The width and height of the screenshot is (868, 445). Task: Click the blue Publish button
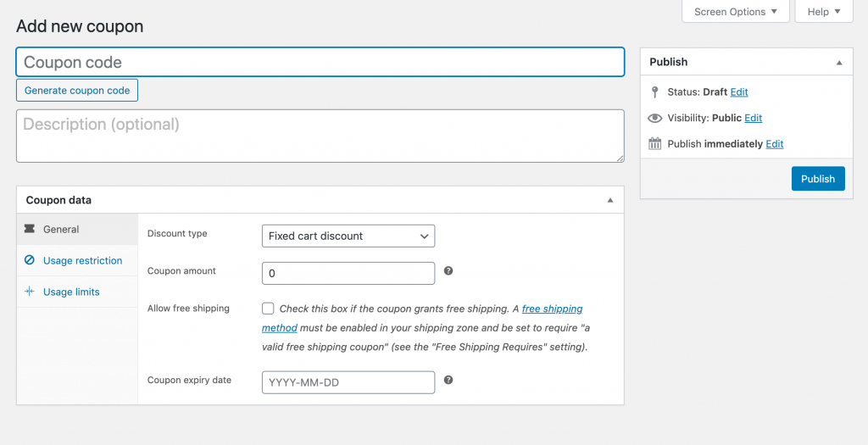point(818,179)
